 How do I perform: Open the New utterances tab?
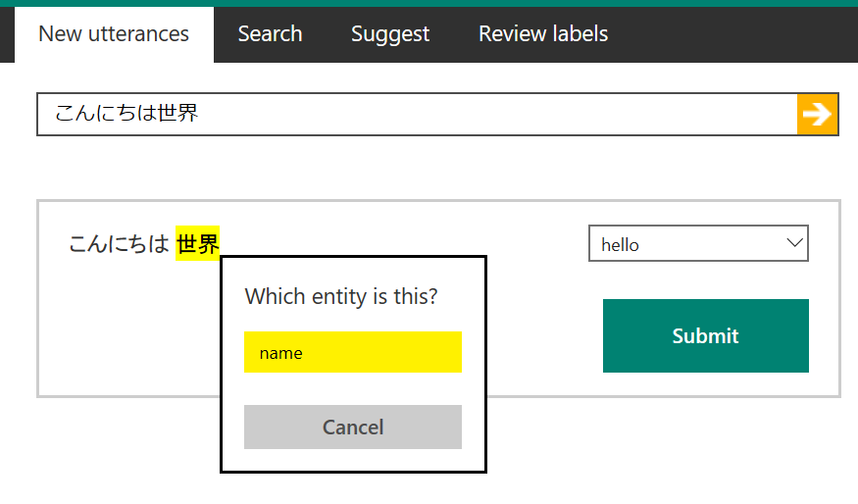[114, 34]
